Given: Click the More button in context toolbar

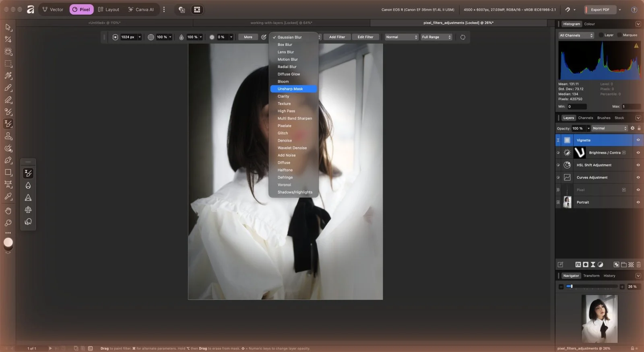Looking at the screenshot, I should point(248,37).
